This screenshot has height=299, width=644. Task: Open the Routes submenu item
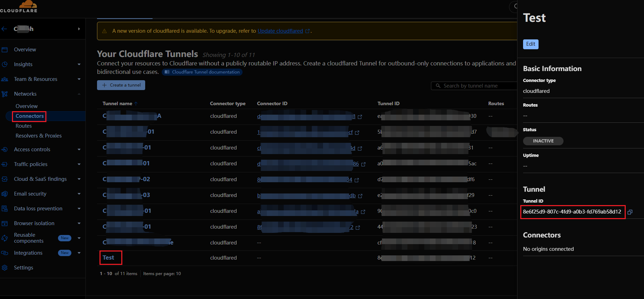click(24, 126)
